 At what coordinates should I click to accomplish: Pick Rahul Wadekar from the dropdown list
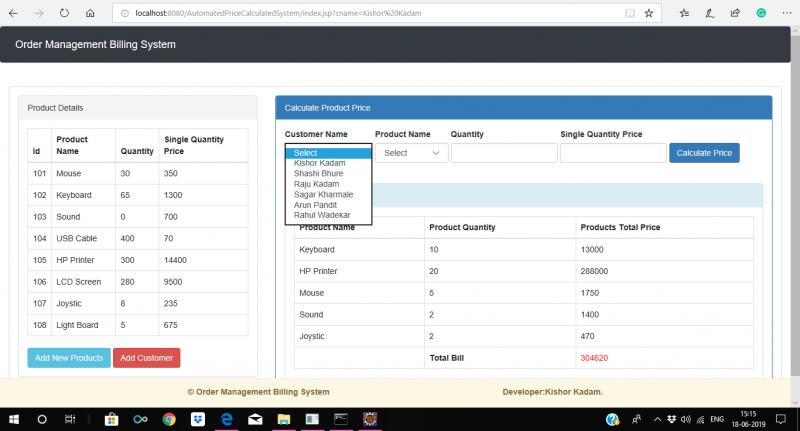pyautogui.click(x=322, y=215)
